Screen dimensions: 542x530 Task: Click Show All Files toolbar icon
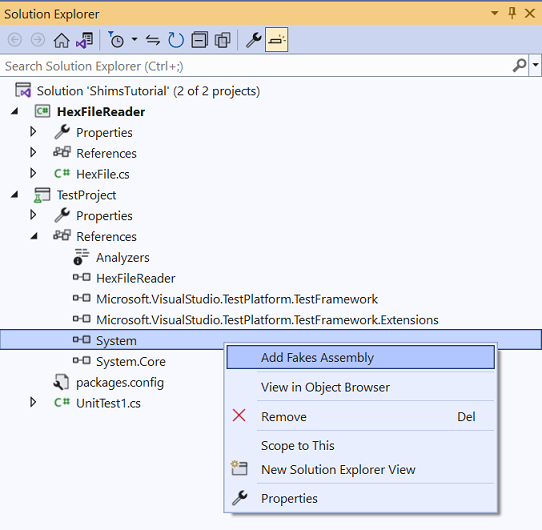click(223, 40)
